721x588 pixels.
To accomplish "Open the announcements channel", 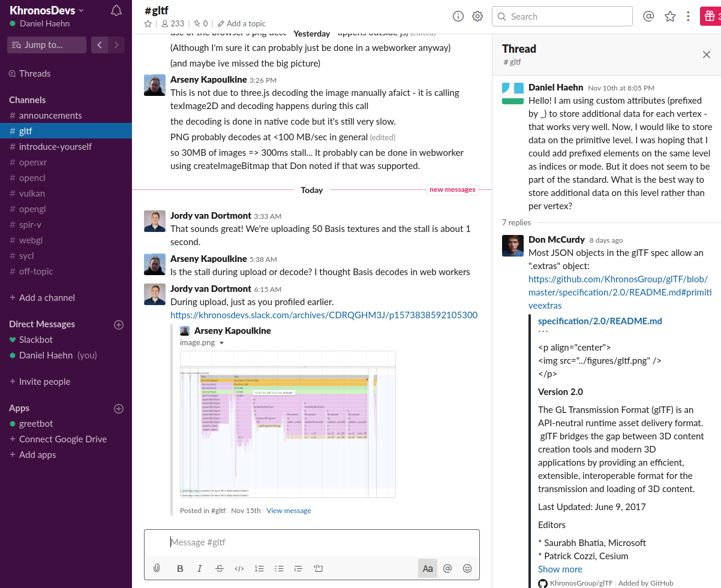I will (66, 115).
